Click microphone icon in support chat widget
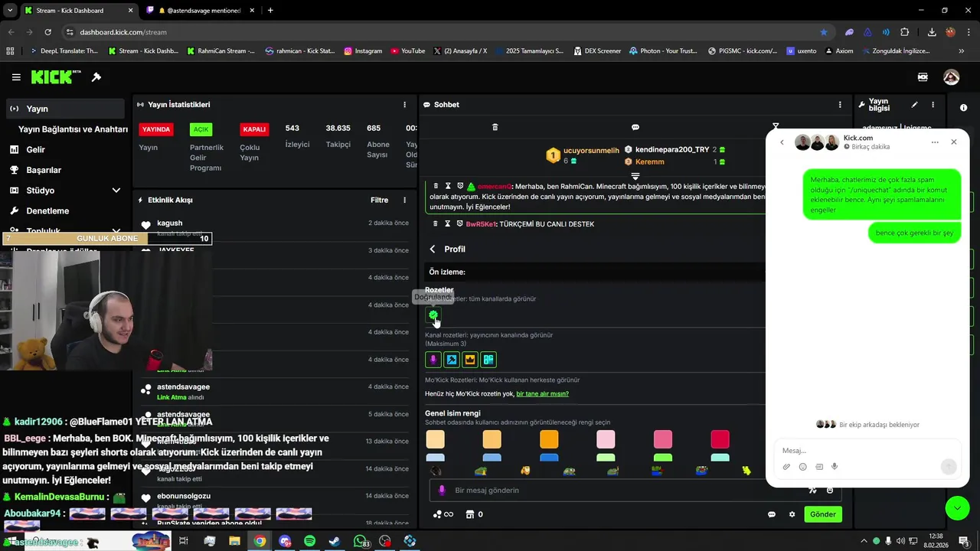This screenshot has height=551, width=980. [835, 467]
